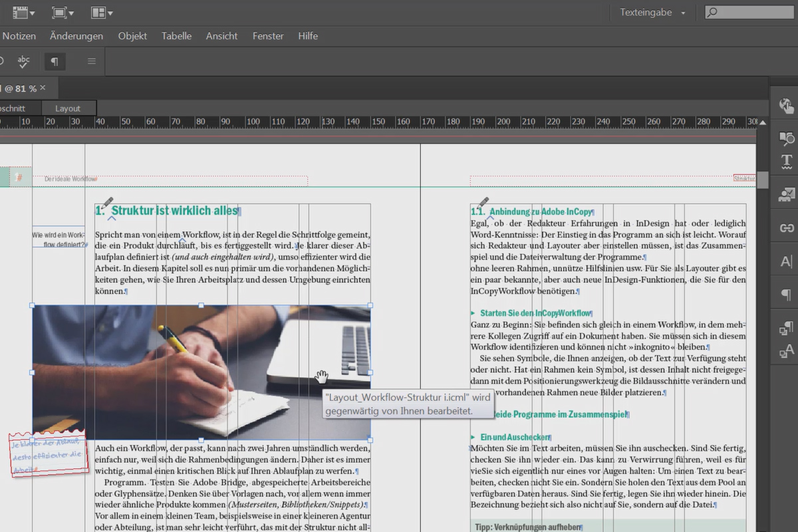Open the Notizen menu
This screenshot has height=532, width=798.
point(19,36)
